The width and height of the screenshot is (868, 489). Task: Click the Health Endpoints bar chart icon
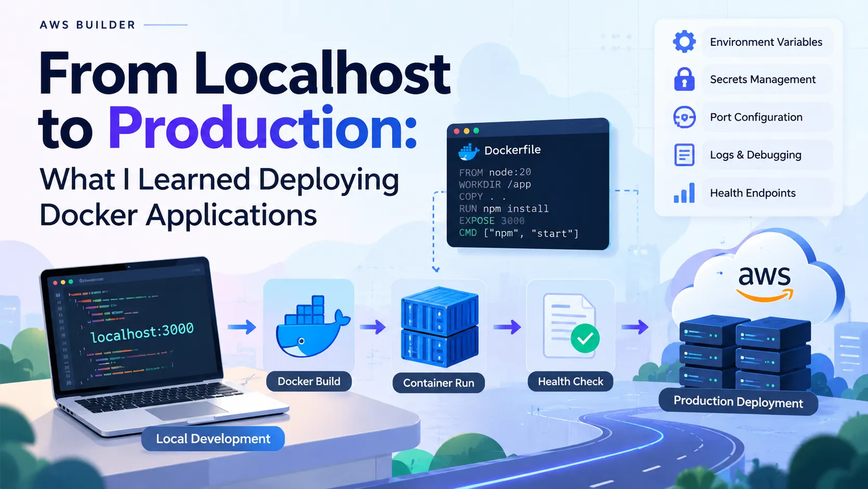(x=684, y=193)
